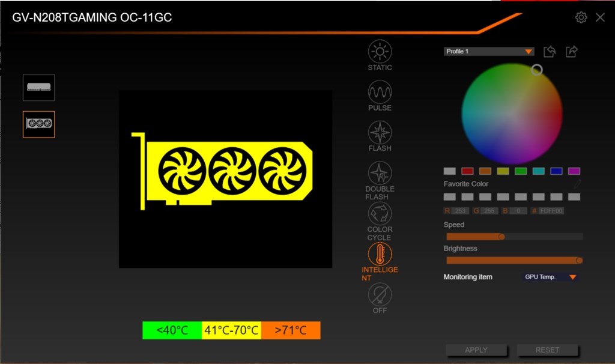This screenshot has width=615, height=364.
Task: Click the 41°C-70°C yellow temperature band
Action: pyautogui.click(x=231, y=330)
